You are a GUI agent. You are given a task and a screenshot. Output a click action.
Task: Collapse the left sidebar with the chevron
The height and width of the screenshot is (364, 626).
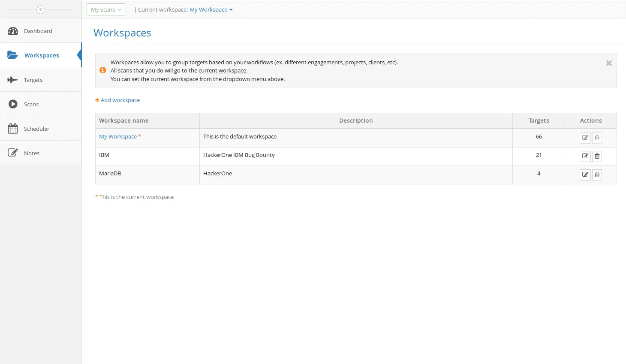coord(41,9)
